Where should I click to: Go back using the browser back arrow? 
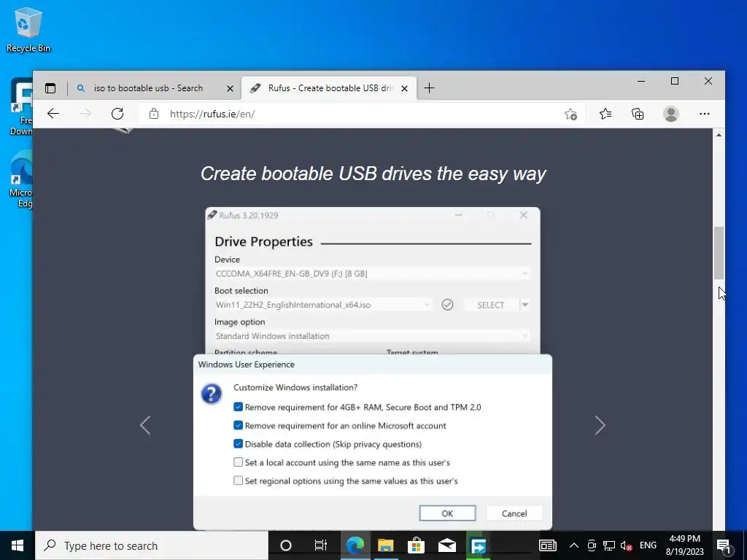pos(53,114)
